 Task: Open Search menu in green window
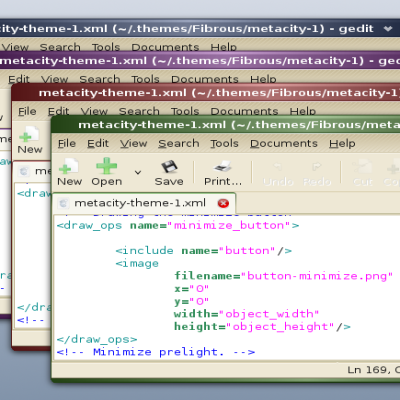[179, 143]
